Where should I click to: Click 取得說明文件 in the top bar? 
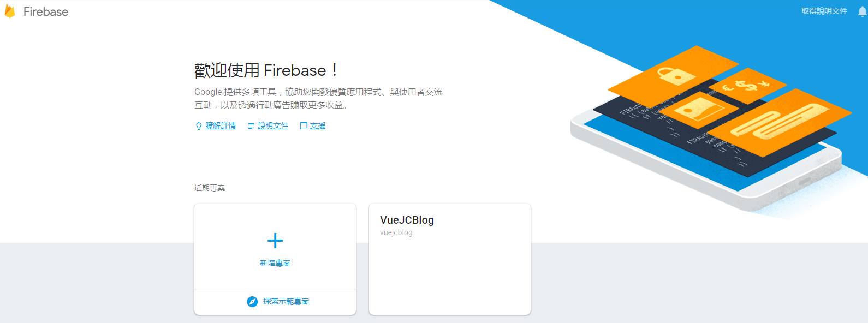[x=824, y=11]
